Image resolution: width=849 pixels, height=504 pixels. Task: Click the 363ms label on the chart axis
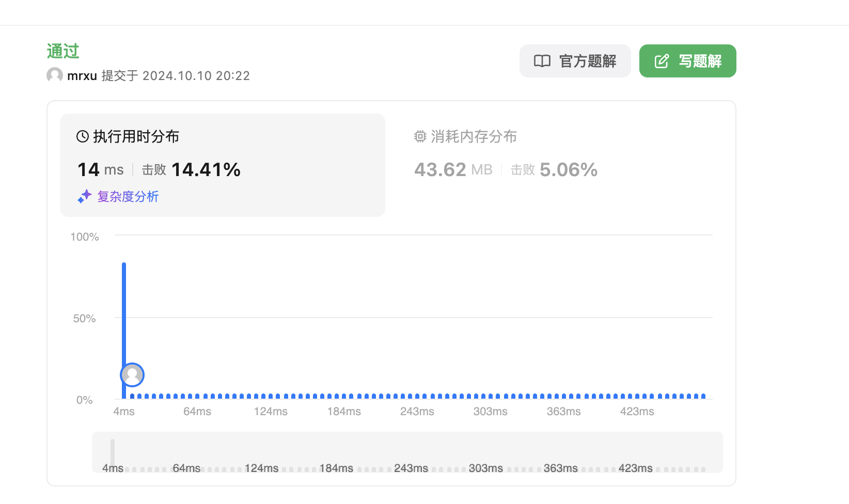564,412
